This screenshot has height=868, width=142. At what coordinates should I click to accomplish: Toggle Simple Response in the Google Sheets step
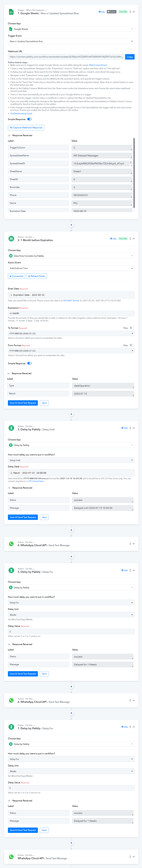(29, 119)
